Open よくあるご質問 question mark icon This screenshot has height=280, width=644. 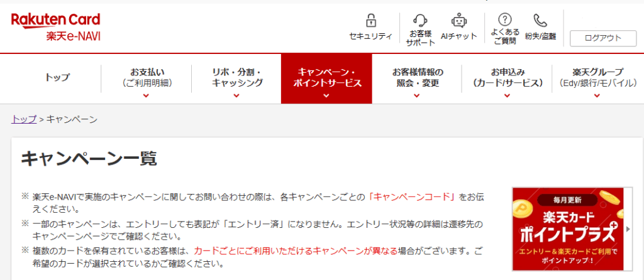click(505, 19)
